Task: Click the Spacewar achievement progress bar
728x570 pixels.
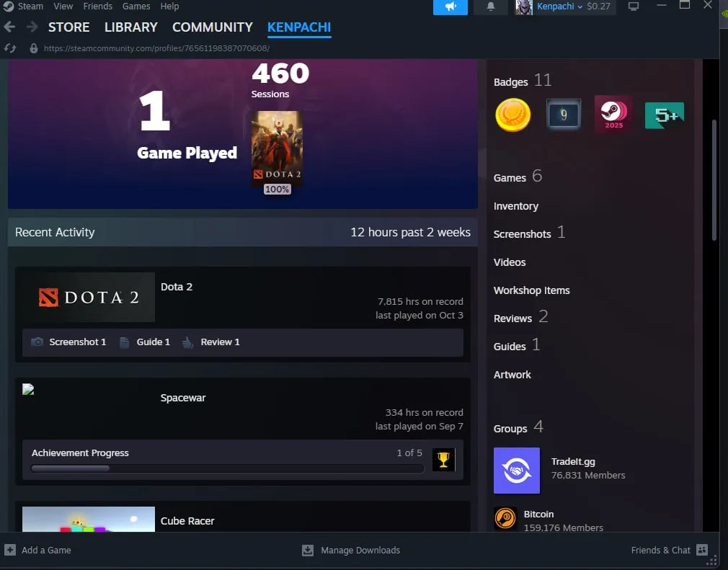Action: click(227, 468)
